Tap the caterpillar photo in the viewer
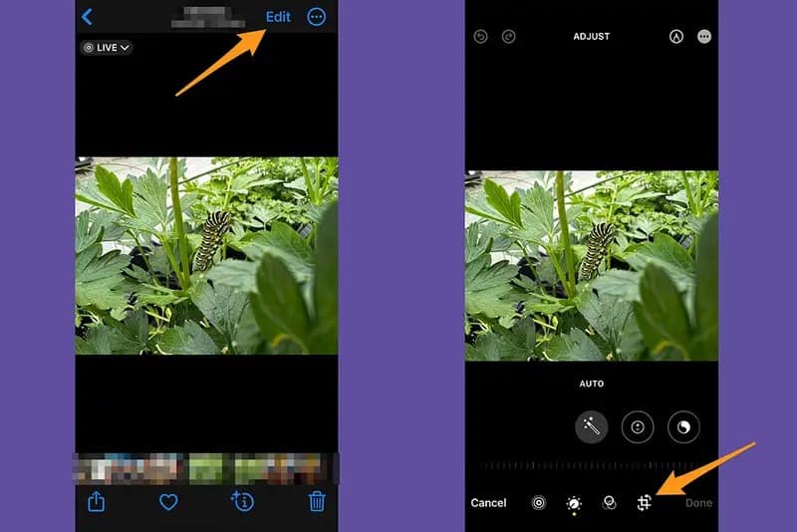797x532 pixels. click(x=206, y=255)
